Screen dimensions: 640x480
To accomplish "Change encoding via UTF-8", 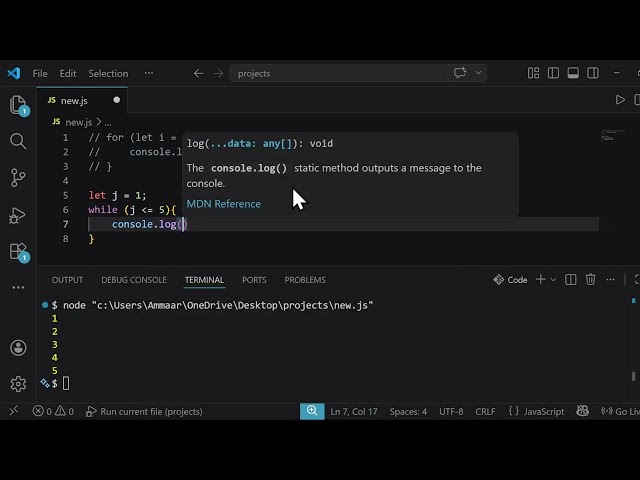I will [x=451, y=411].
